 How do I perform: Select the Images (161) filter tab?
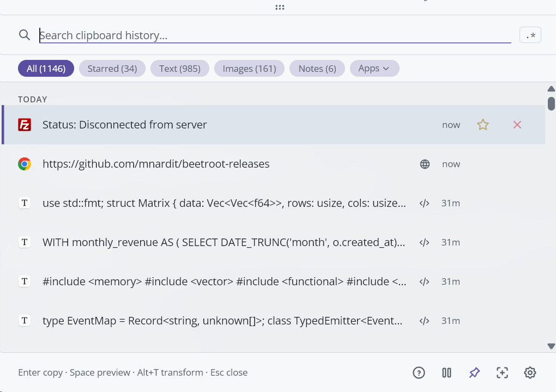pyautogui.click(x=249, y=68)
